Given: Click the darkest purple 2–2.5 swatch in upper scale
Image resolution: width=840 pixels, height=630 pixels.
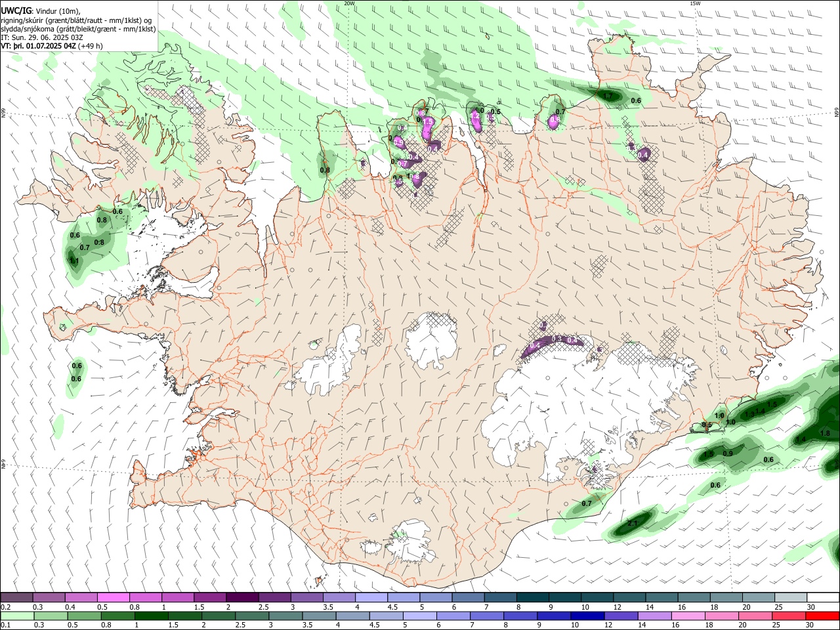Looking at the screenshot, I should (x=241, y=597).
